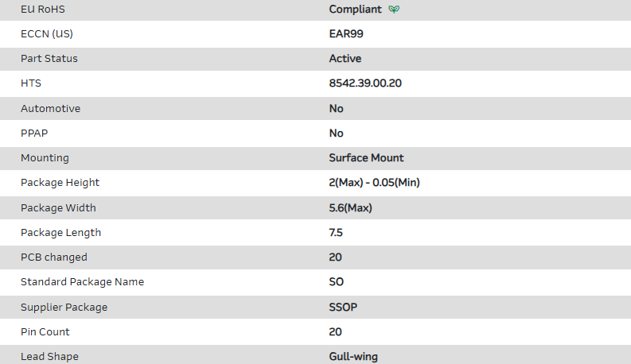631x364 pixels.
Task: Select the Pin Count label
Action: click(x=45, y=331)
